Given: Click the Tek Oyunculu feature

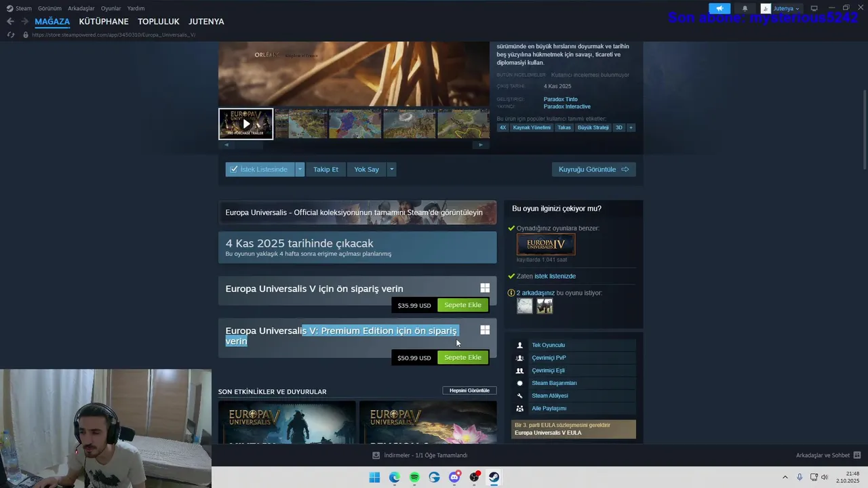Looking at the screenshot, I should (574, 345).
